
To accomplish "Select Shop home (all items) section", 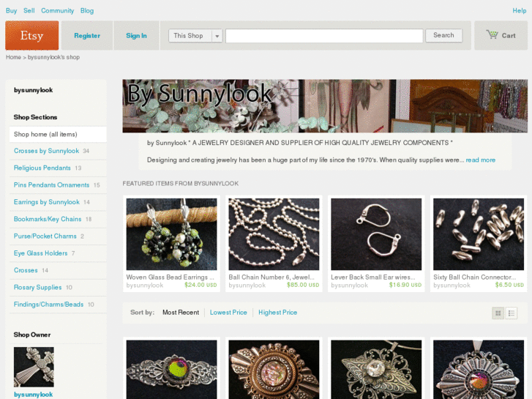I will click(58, 135).
